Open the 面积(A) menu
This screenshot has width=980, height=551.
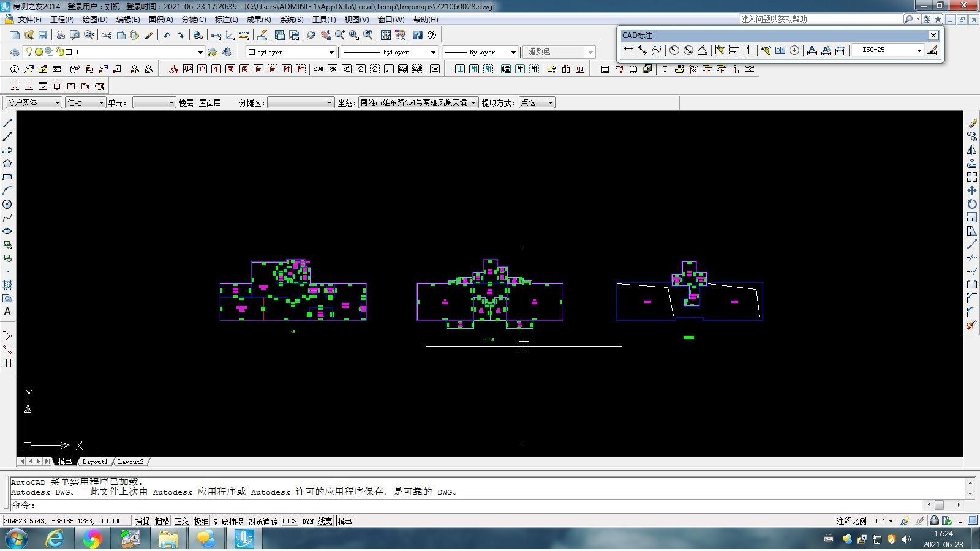coord(161,20)
